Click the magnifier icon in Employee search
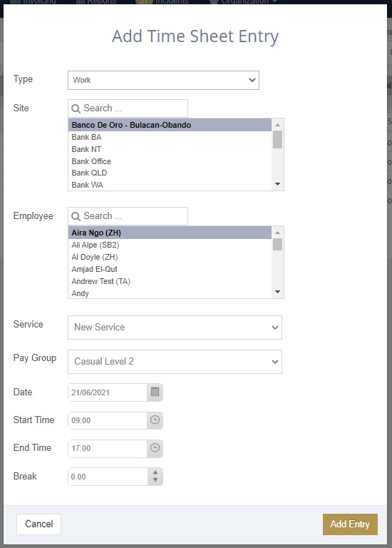The image size is (392, 548). pyautogui.click(x=76, y=216)
